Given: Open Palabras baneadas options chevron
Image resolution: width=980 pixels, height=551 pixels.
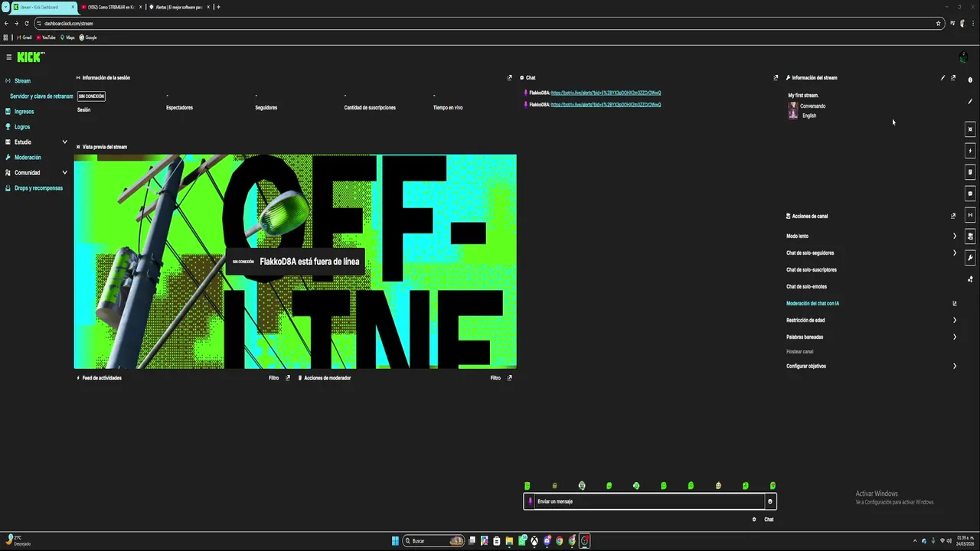Looking at the screenshot, I should [954, 337].
